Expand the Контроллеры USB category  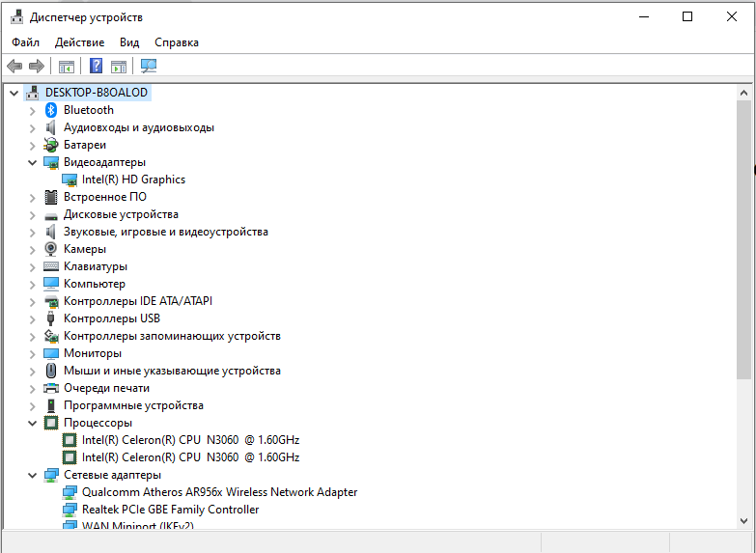pos(32,318)
